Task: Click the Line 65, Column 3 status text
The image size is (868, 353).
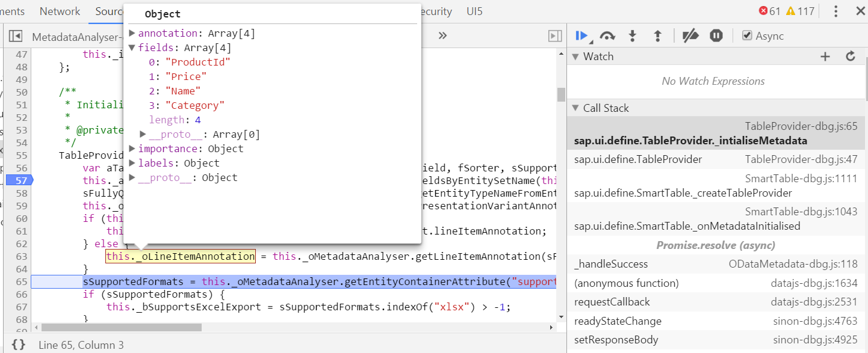Action: pos(81,345)
